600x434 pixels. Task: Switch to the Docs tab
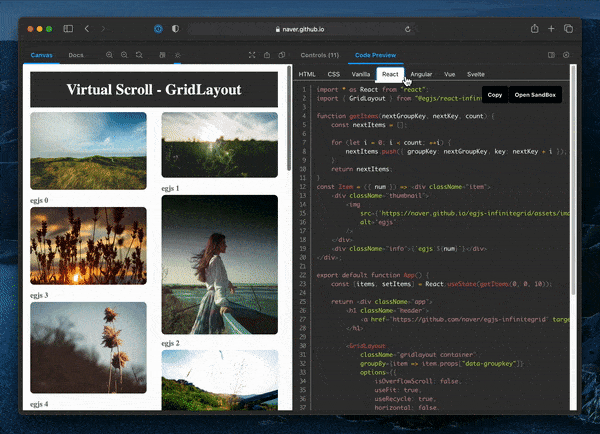pos(76,55)
